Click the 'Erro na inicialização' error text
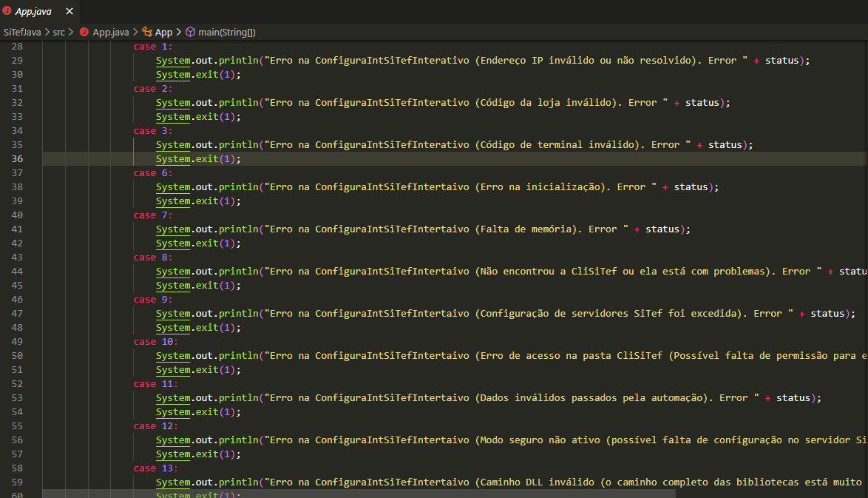This screenshot has height=498, width=868. click(540, 187)
